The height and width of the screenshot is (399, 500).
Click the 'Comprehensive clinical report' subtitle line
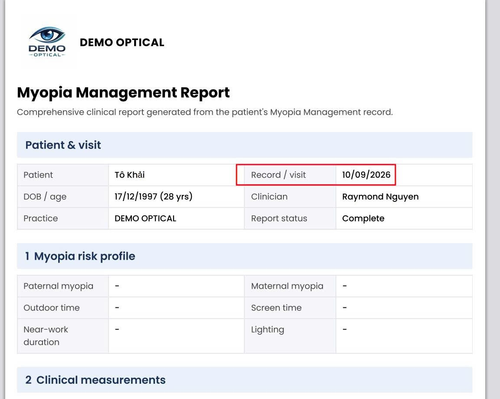[205, 112]
